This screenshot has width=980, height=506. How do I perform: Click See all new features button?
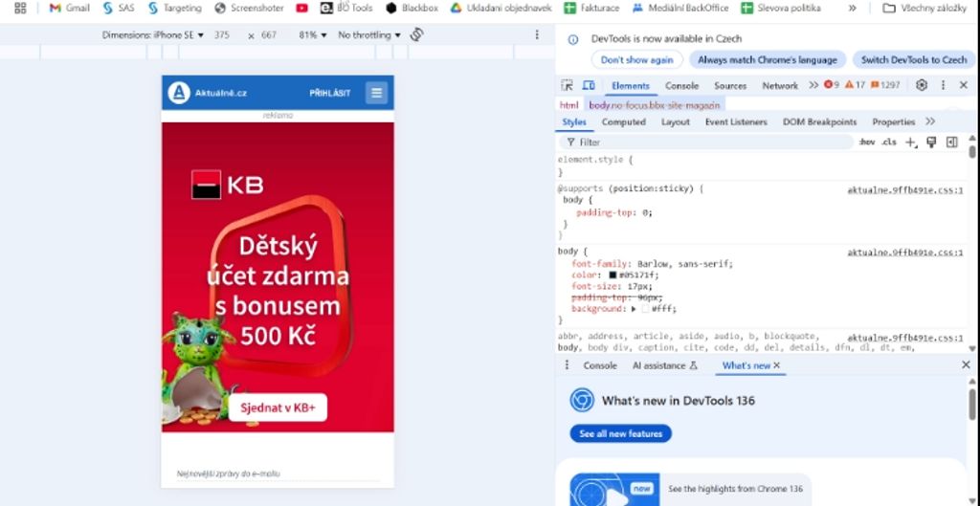[x=620, y=433]
